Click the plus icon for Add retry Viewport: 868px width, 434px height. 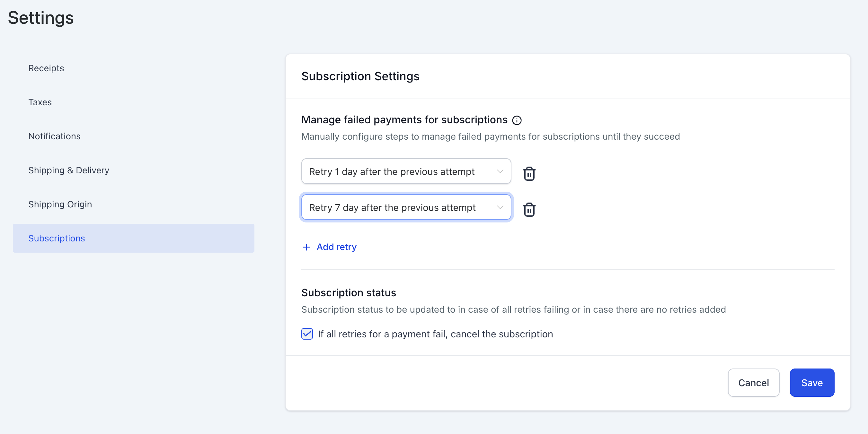pos(306,247)
